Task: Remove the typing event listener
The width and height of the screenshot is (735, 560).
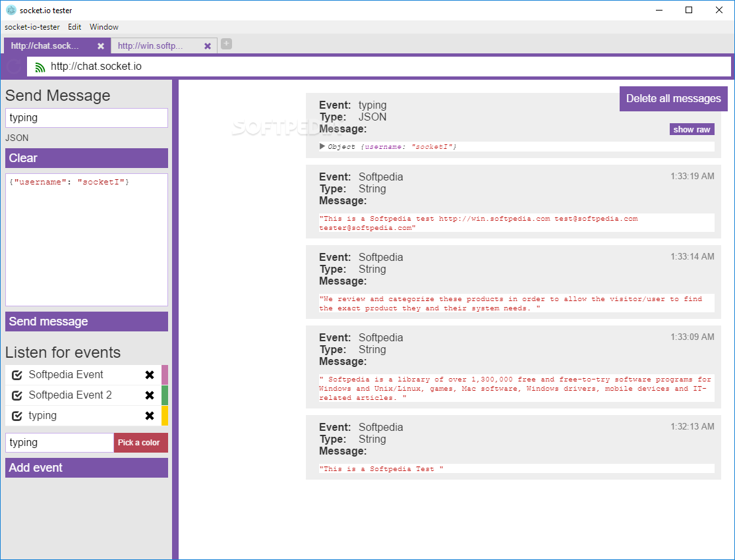Action: coord(150,416)
